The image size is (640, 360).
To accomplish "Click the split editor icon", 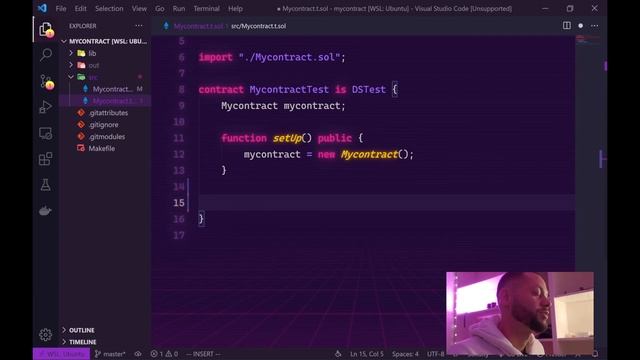I will 567,25.
